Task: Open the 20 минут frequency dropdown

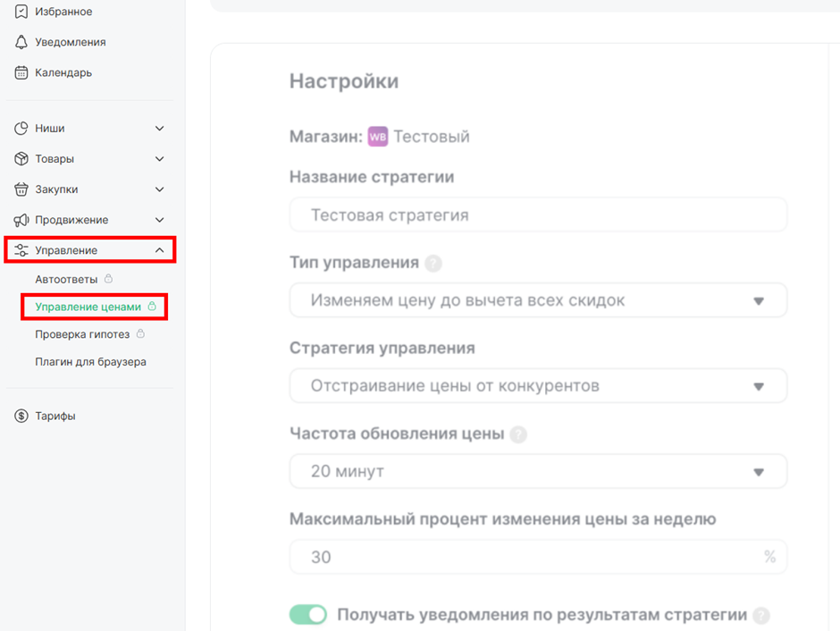Action: pos(538,471)
